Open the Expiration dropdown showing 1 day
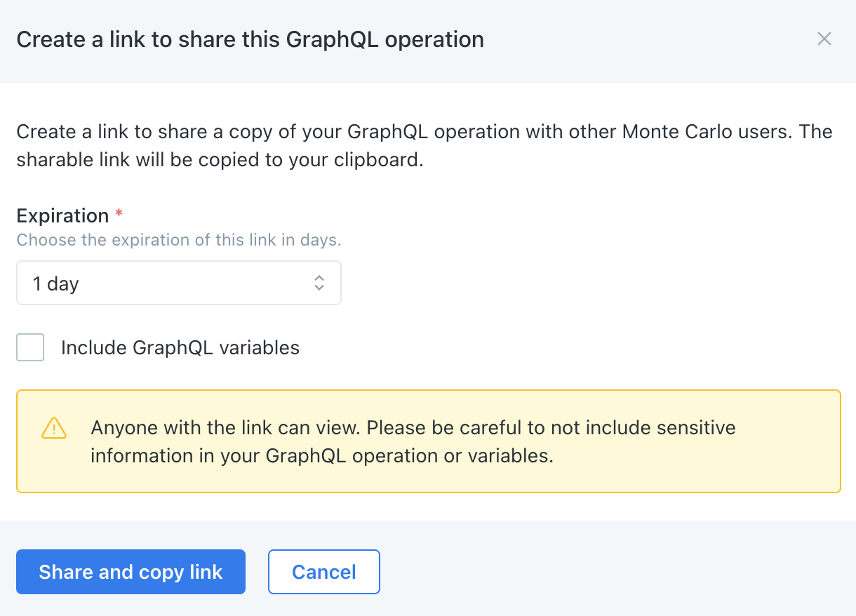856x616 pixels. pyautogui.click(x=178, y=283)
